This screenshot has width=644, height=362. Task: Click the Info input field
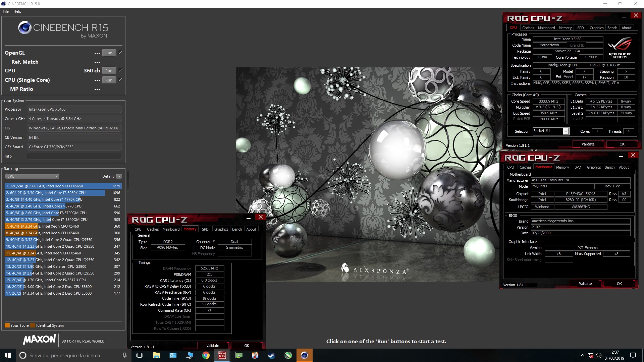click(74, 156)
